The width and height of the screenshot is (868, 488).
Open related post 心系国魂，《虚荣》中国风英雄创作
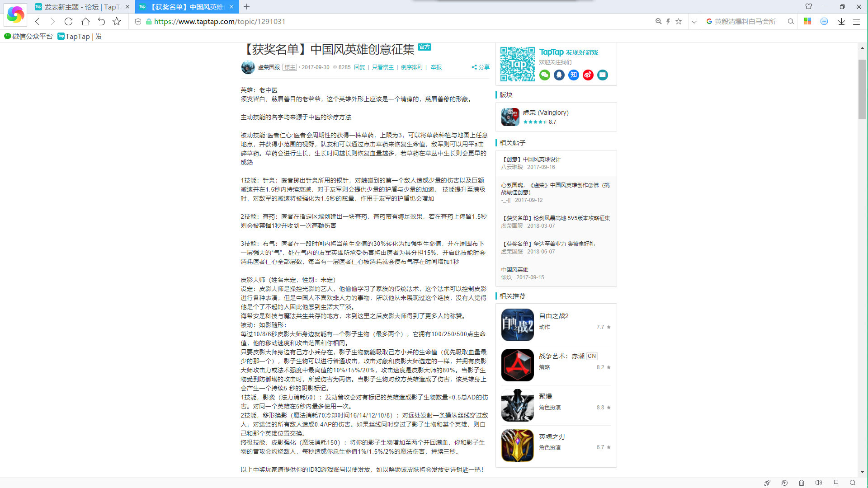[x=555, y=188]
